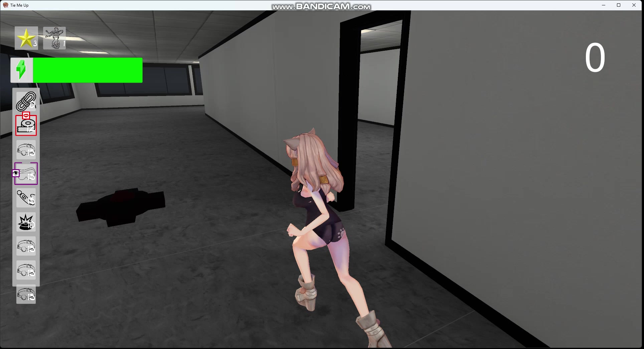The height and width of the screenshot is (349, 644).
Task: Click the gold star counter icon
Action: point(26,38)
